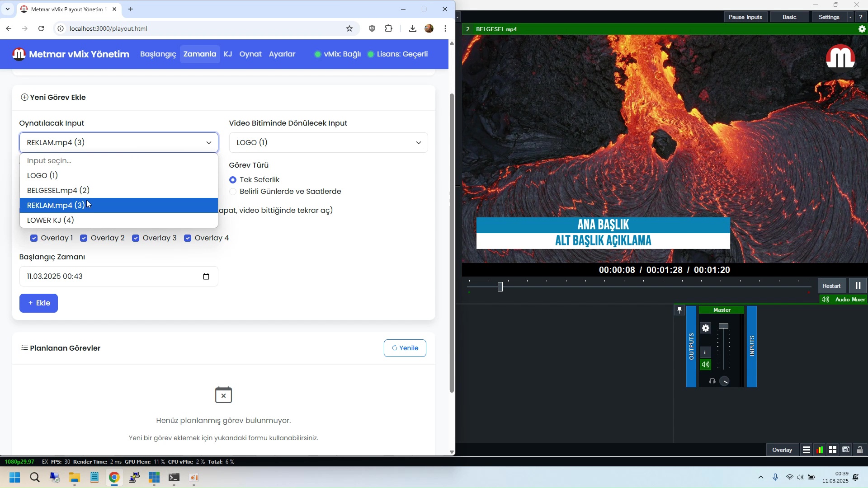The width and height of the screenshot is (868, 488).
Task: Pause the BELGESEL.mp4 playback in vMix
Action: click(x=858, y=286)
